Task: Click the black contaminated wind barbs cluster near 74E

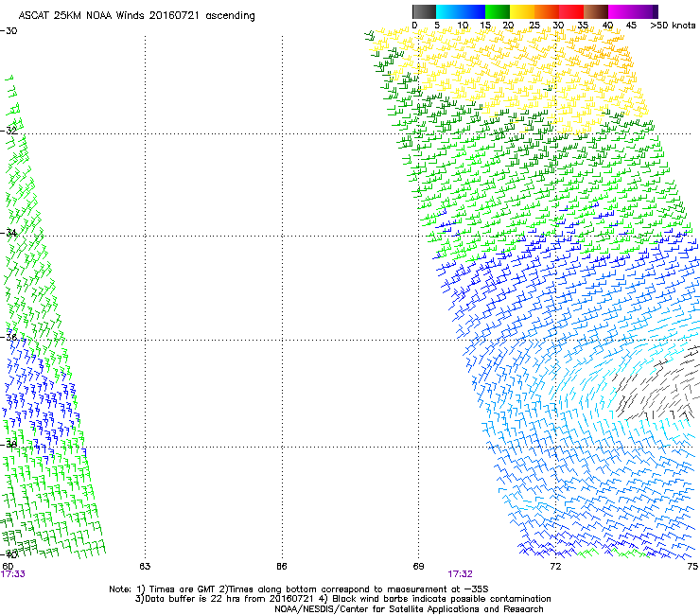Action: (x=656, y=384)
